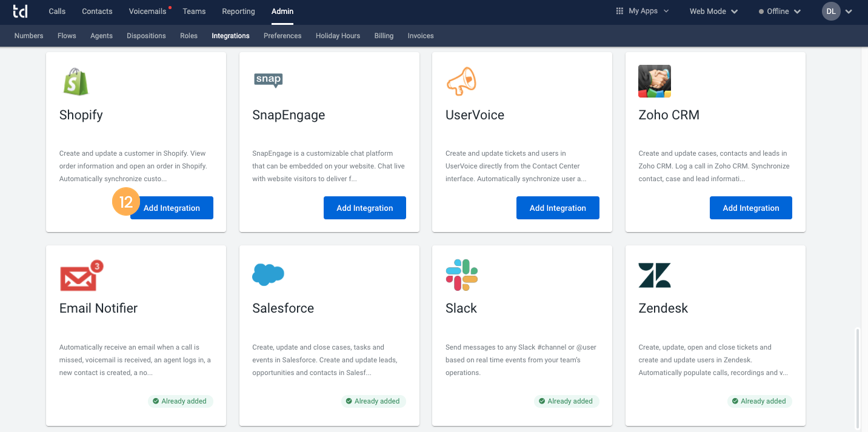
Task: Click the Zoho CRM handshake logo
Action: click(655, 81)
